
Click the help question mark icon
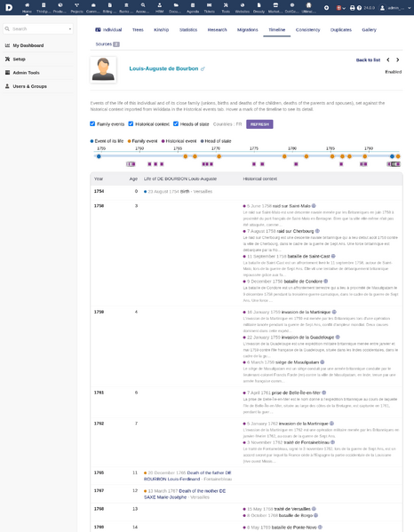(x=359, y=7)
